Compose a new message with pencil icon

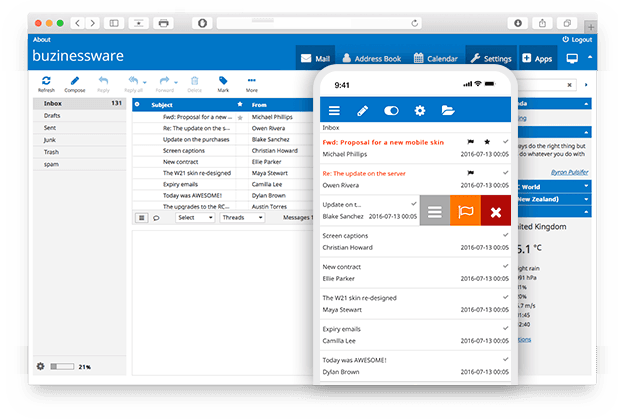76,81
